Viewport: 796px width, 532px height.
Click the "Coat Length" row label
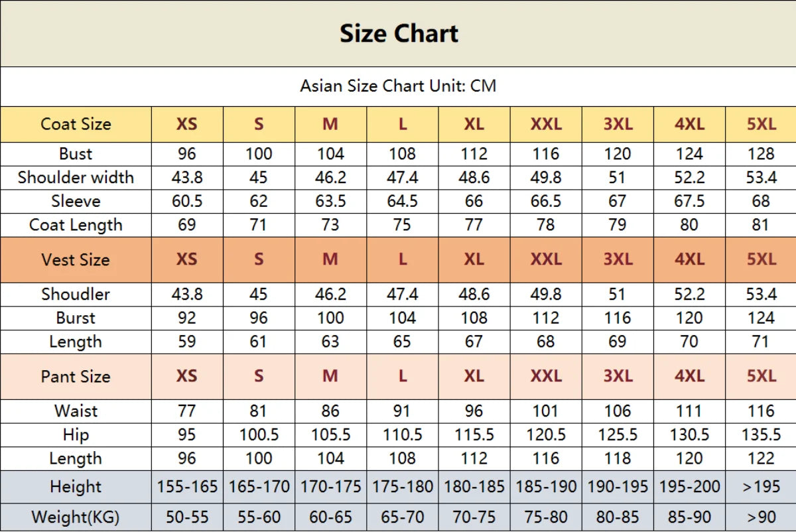tap(76, 225)
